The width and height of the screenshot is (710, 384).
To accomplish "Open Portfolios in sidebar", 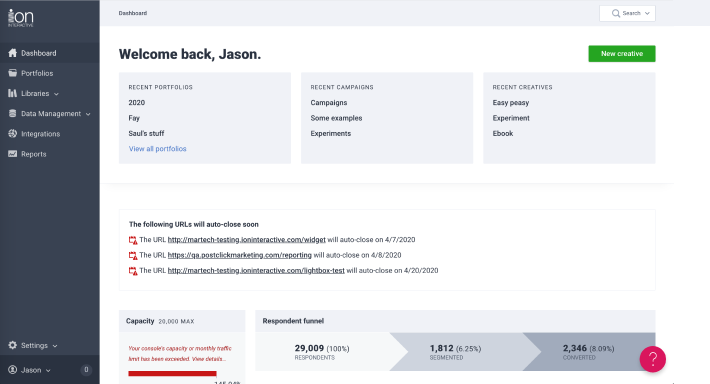I will tap(50, 73).
